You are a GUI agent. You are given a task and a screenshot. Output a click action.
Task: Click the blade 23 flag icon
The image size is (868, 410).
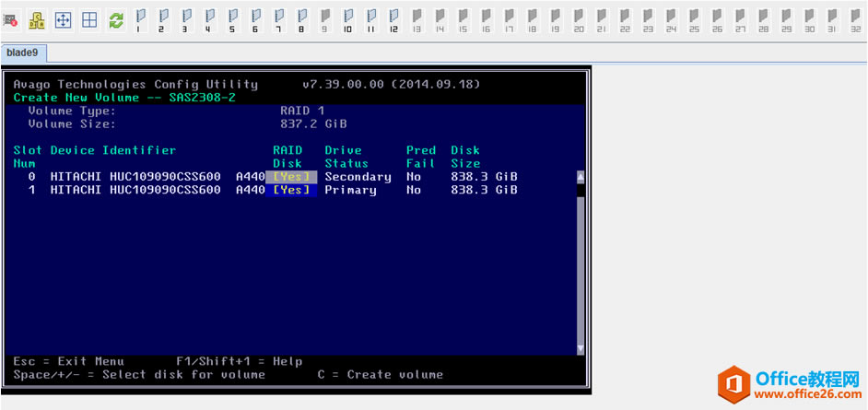[x=648, y=20]
